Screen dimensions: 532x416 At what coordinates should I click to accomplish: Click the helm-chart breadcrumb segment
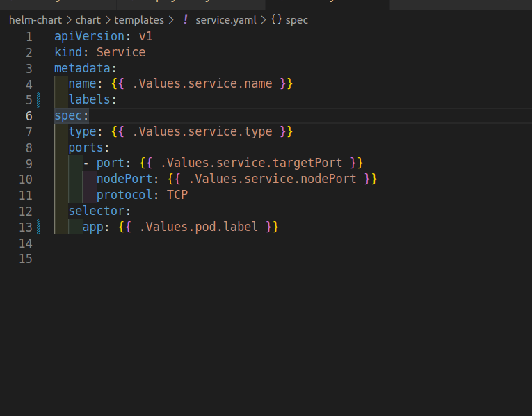(35, 20)
